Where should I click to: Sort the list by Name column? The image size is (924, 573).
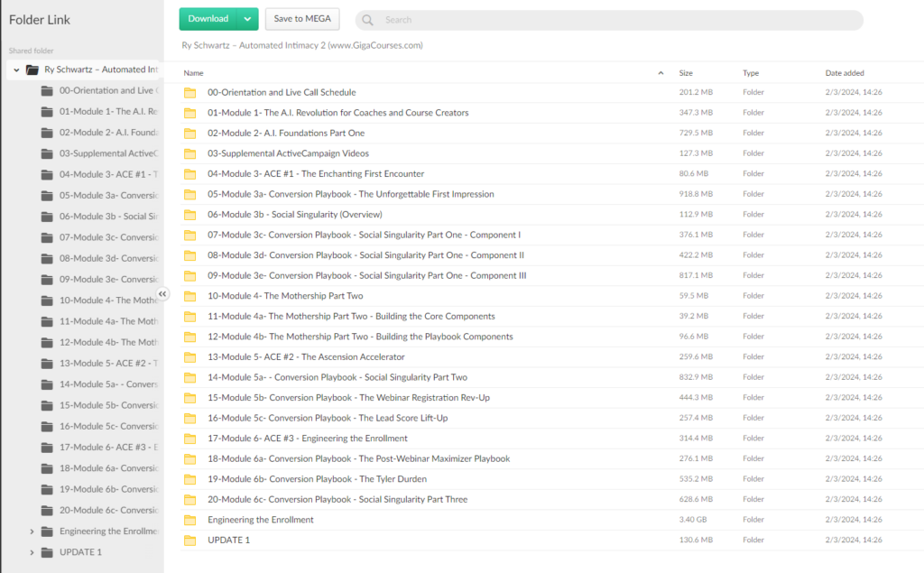pos(194,73)
